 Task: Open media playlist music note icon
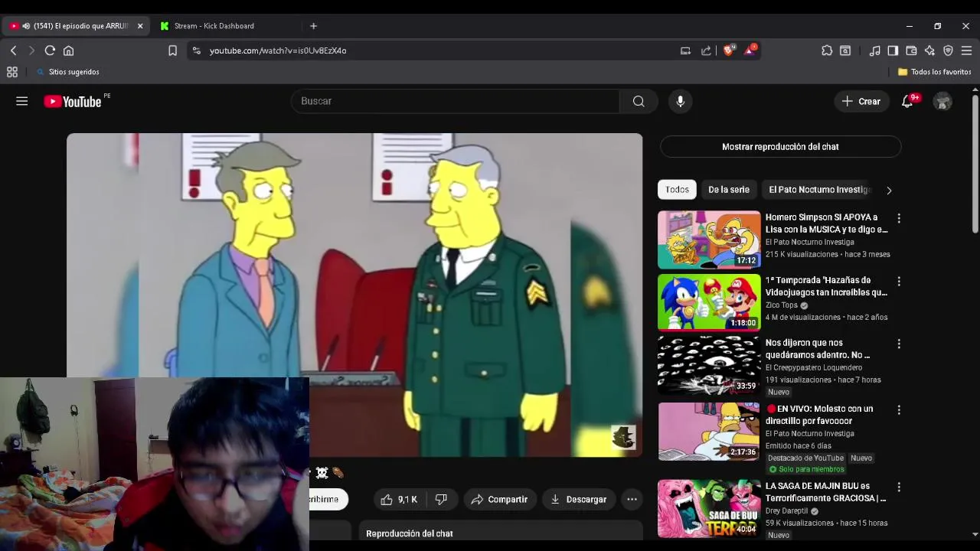coord(874,51)
